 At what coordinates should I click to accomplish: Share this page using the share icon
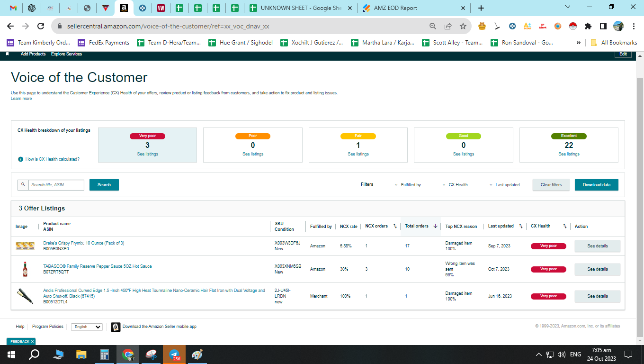pos(448,27)
